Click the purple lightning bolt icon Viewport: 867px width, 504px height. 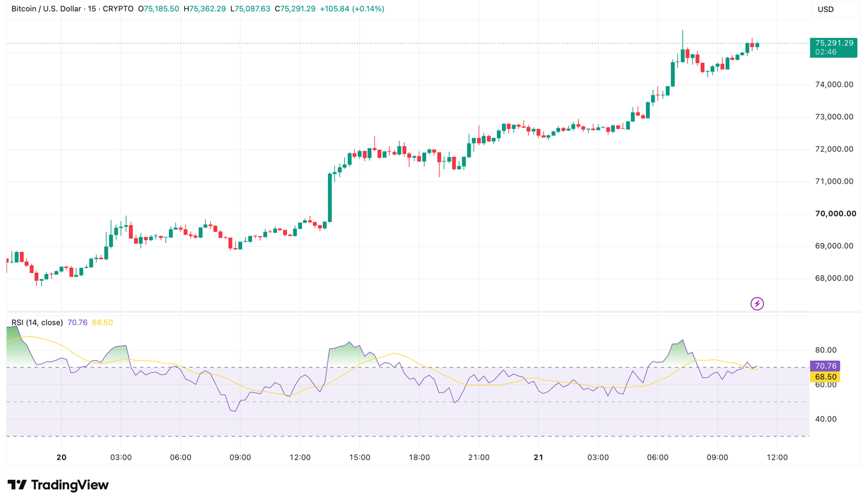(757, 304)
